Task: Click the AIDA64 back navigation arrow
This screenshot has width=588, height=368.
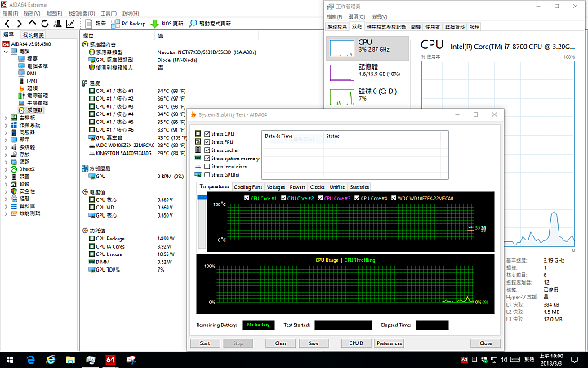Action: [7, 24]
